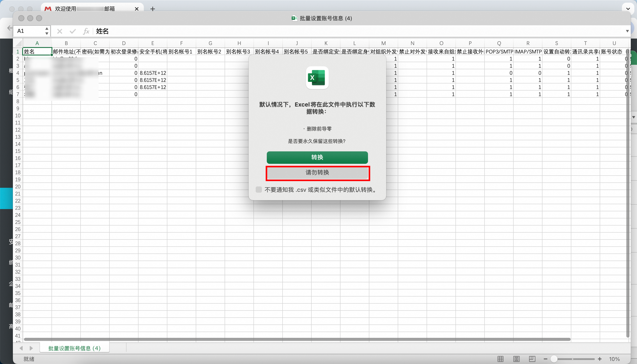The image size is (637, 364).
Task: Click the formula bar confirm checkmark icon
Action: [73, 31]
